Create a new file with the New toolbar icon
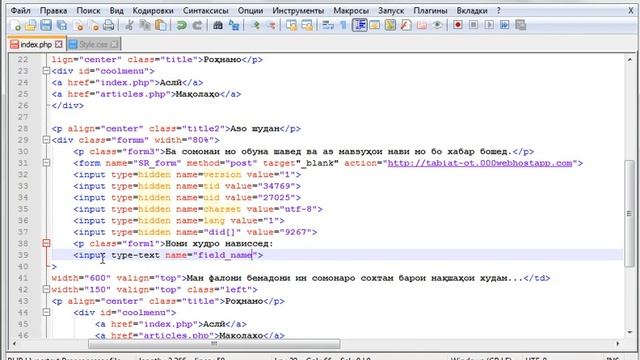640x360 pixels. (x=16, y=26)
